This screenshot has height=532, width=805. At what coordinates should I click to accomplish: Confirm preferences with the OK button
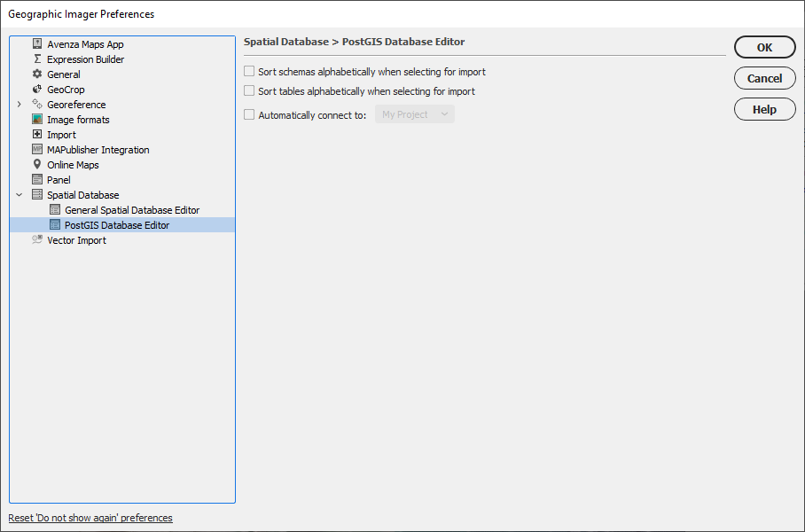coord(765,47)
